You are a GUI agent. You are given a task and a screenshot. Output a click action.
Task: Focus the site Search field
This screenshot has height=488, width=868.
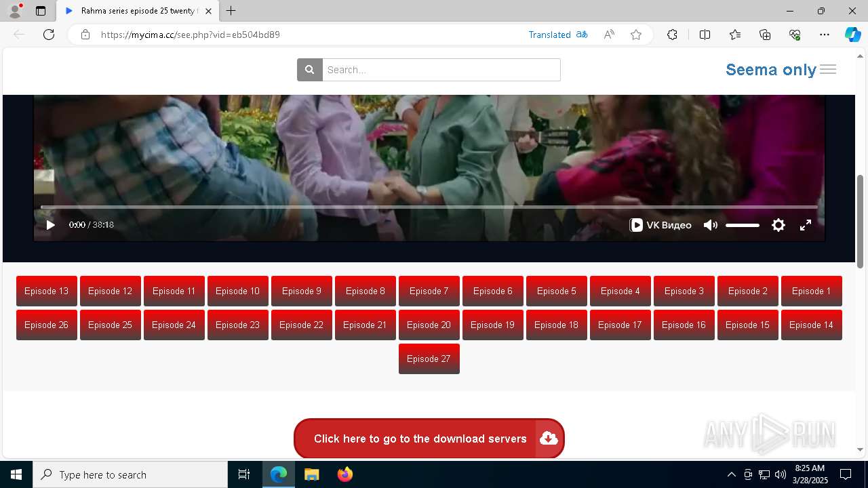[441, 70]
